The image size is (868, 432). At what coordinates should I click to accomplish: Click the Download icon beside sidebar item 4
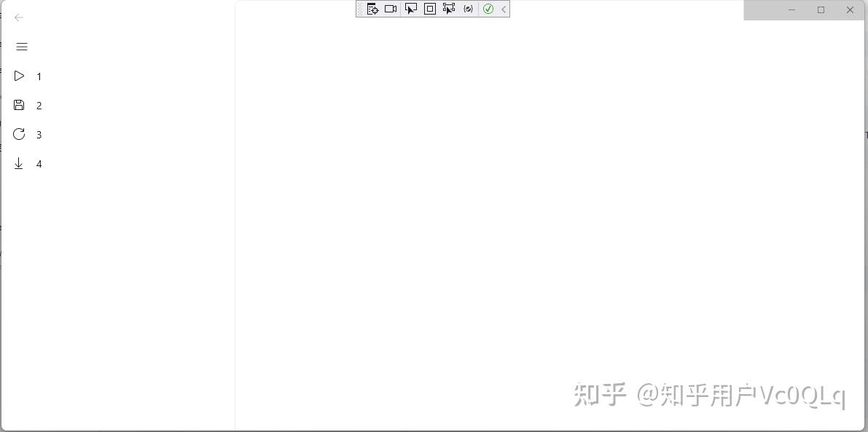(19, 163)
